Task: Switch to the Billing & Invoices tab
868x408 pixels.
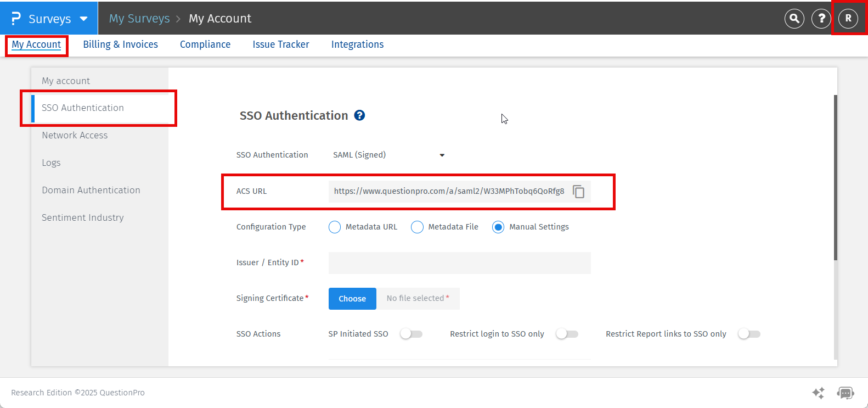Action: pos(120,44)
